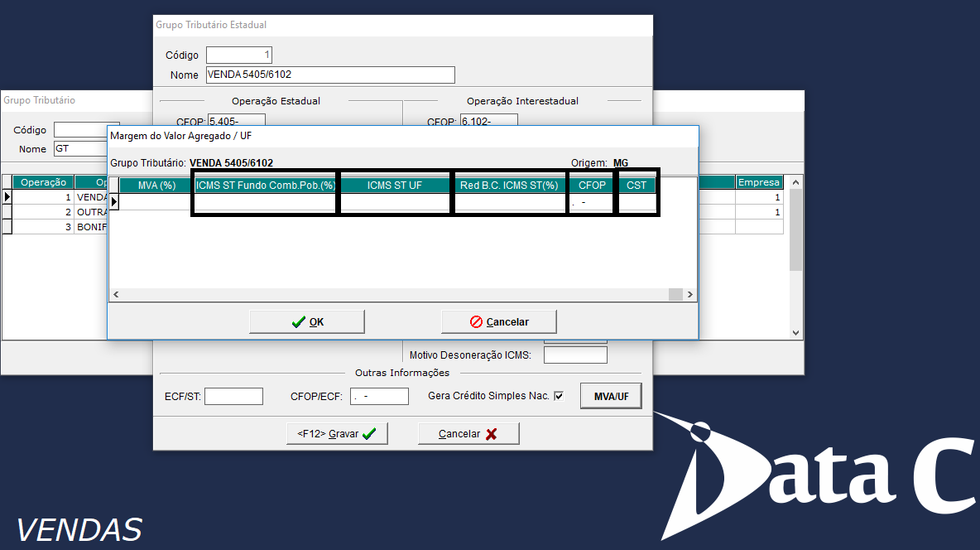Confirm with the OK button
Screen dimensions: 980x550
pyautogui.click(x=307, y=321)
